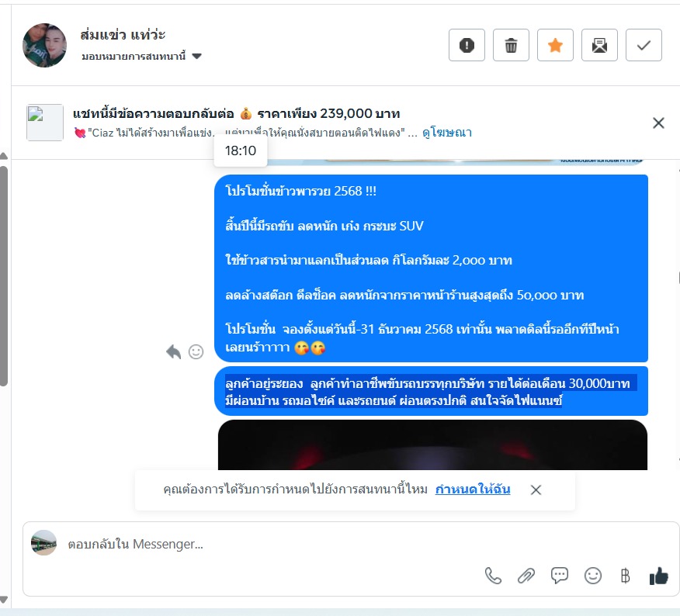Open the contact's profile picture
Image resolution: width=680 pixels, height=616 pixels.
(44, 45)
